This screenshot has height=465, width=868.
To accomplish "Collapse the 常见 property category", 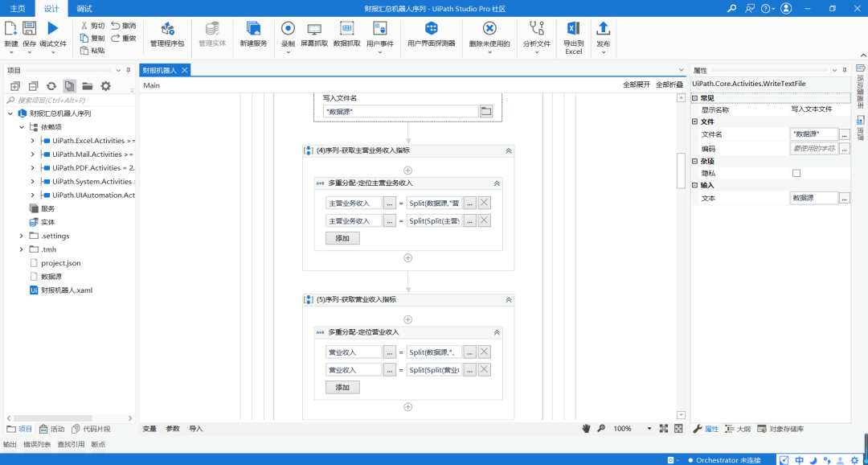I will (695, 98).
